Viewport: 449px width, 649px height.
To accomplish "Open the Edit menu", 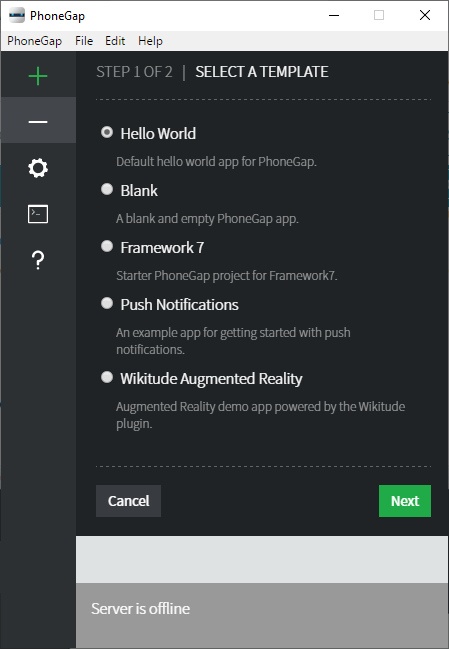I will tap(115, 41).
